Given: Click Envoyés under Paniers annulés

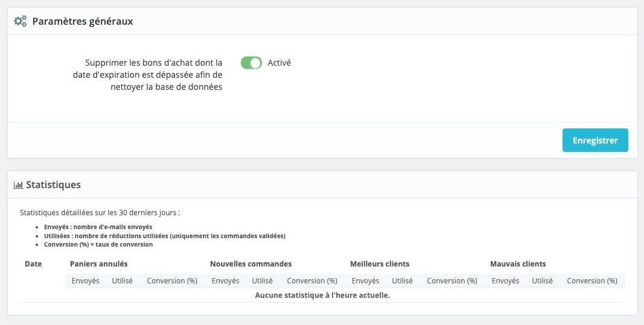Looking at the screenshot, I should point(85,281).
